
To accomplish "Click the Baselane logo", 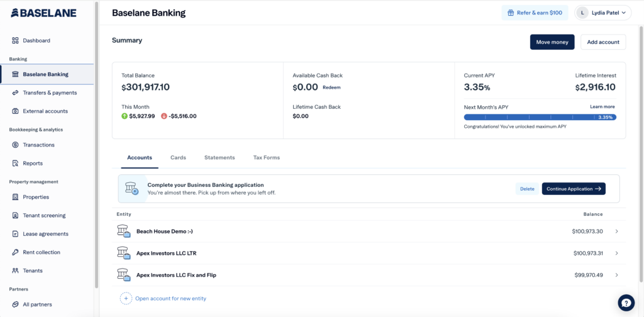I will point(43,13).
